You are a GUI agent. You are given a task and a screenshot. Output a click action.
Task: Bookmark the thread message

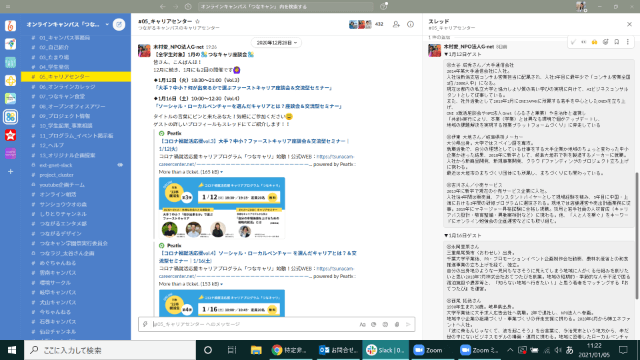(617, 42)
